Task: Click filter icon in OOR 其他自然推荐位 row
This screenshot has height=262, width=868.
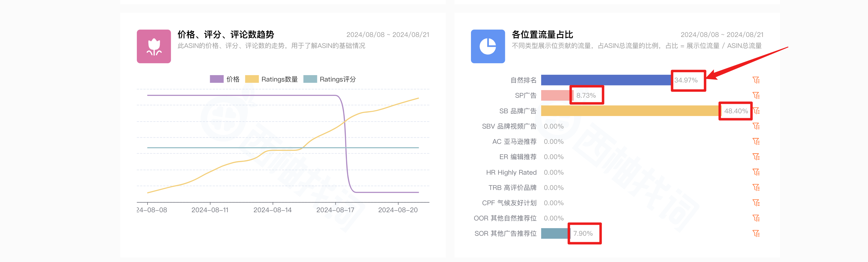Action: [756, 218]
